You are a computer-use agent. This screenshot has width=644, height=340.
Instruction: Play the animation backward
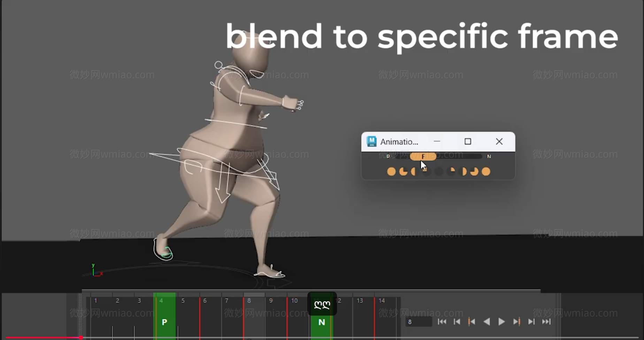487,322
